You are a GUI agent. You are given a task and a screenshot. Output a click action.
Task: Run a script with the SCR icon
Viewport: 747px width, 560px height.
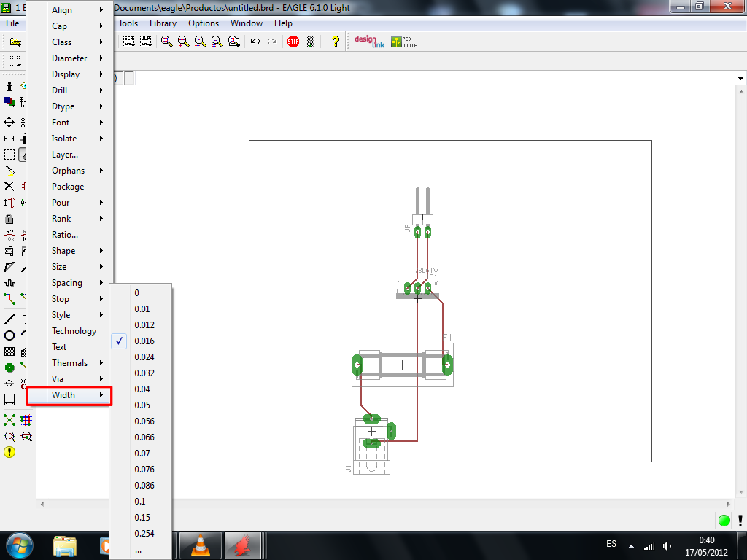[x=128, y=42]
